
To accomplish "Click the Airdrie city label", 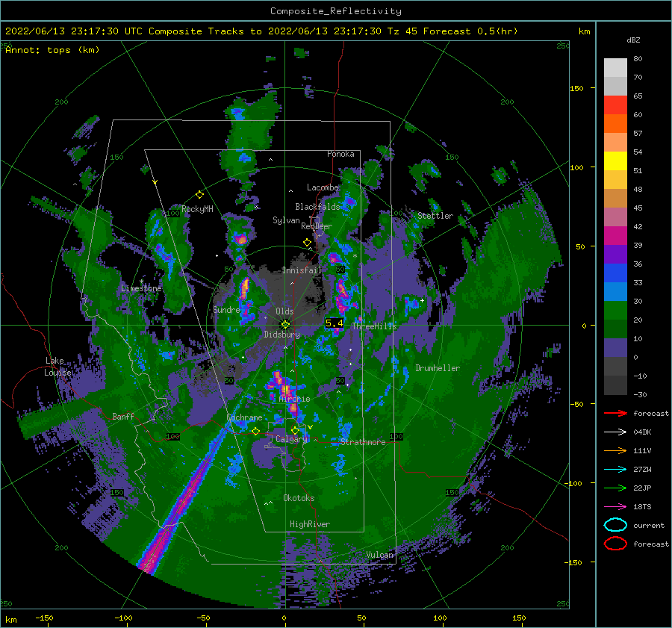I will pos(294,399).
